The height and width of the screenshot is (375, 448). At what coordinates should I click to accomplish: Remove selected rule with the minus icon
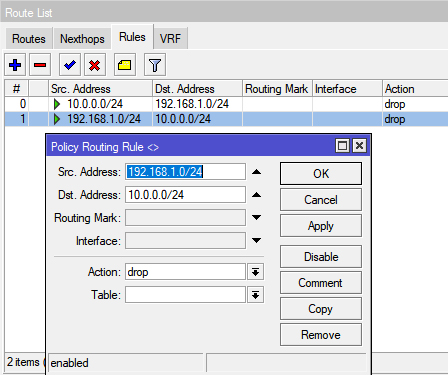(x=40, y=65)
